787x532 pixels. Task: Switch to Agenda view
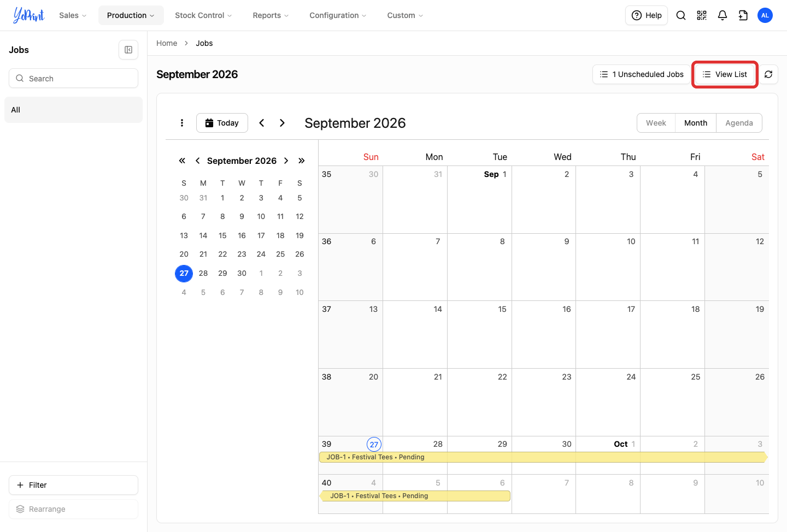pyautogui.click(x=739, y=123)
